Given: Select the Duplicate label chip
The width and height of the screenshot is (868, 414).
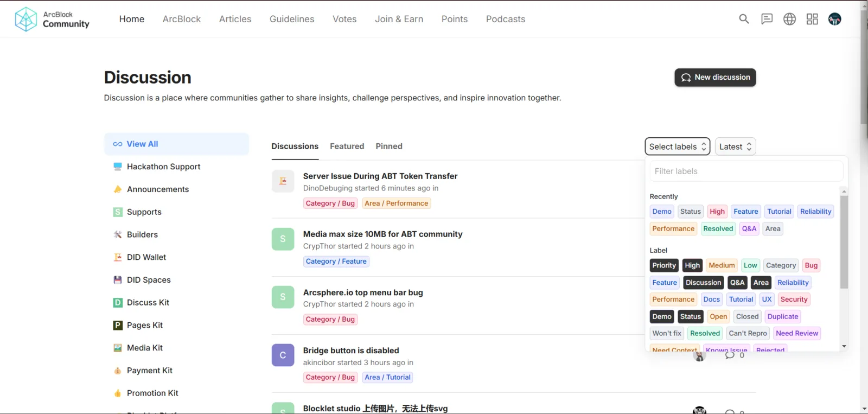Looking at the screenshot, I should click(x=783, y=317).
